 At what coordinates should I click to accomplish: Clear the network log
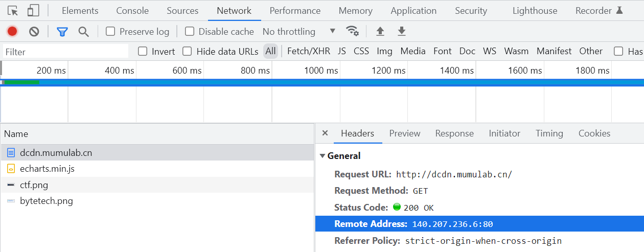34,32
